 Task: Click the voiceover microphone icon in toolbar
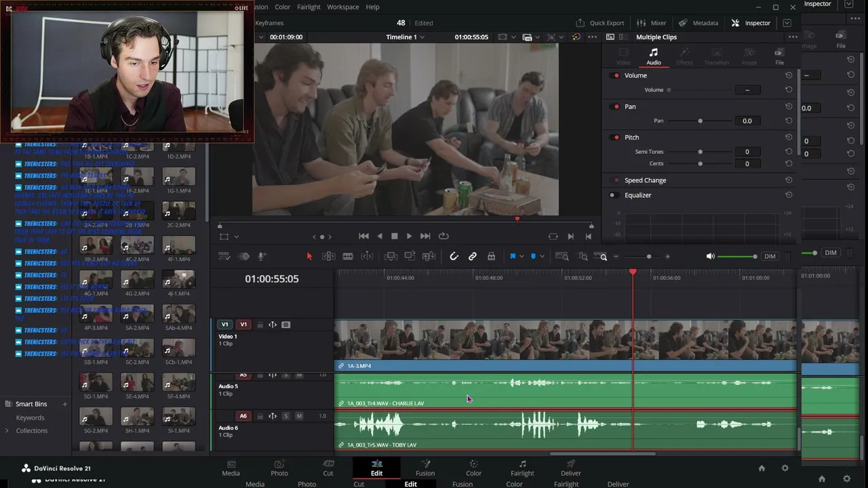click(262, 256)
